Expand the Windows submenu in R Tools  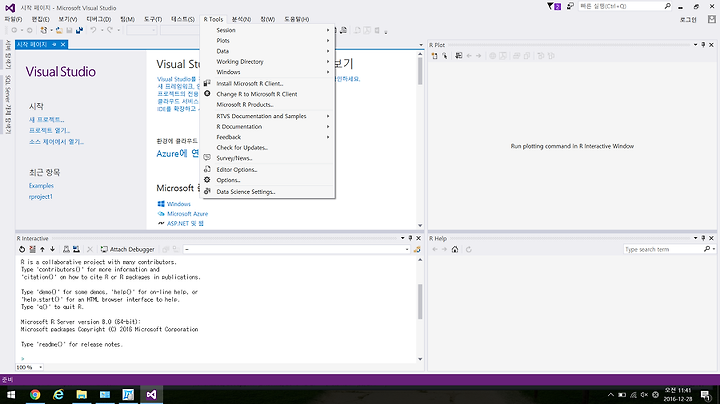[x=268, y=72]
